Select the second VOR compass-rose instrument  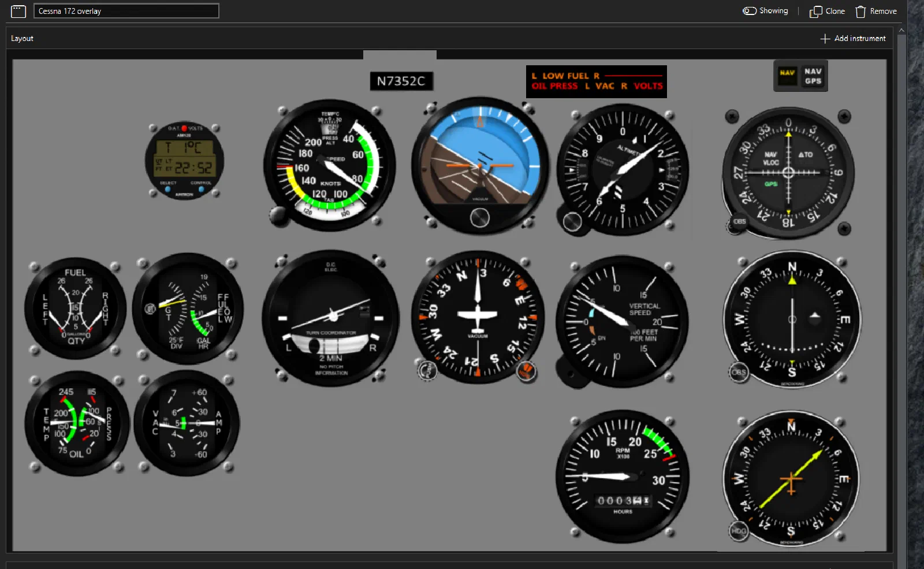point(792,319)
